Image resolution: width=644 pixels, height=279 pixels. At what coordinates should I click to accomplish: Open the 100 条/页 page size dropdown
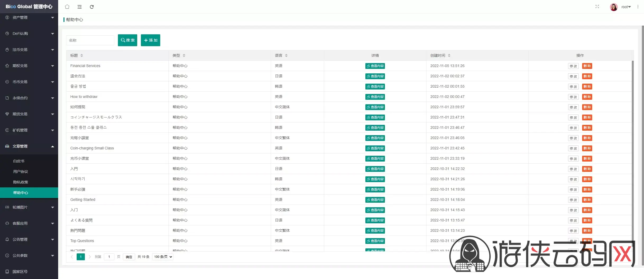163,257
